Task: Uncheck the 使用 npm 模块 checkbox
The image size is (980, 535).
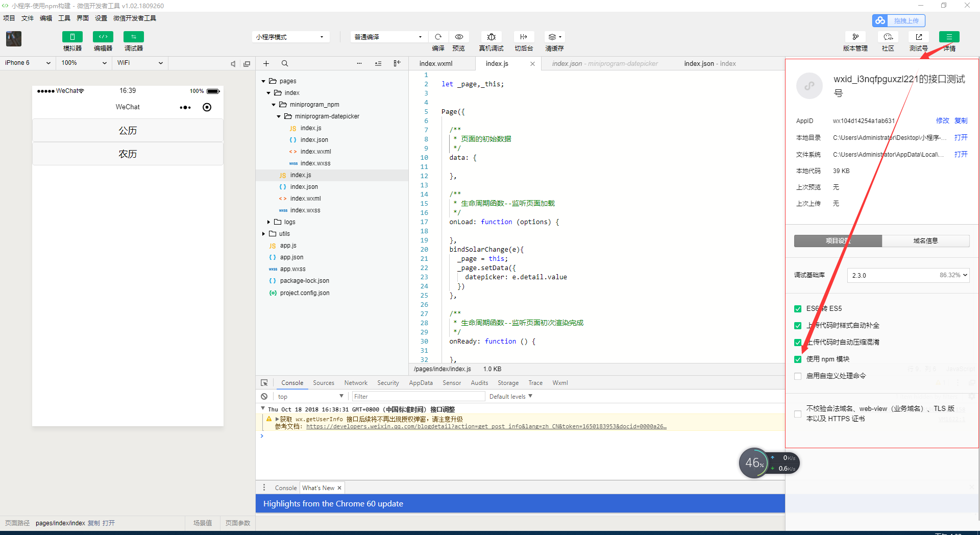Action: (798, 359)
